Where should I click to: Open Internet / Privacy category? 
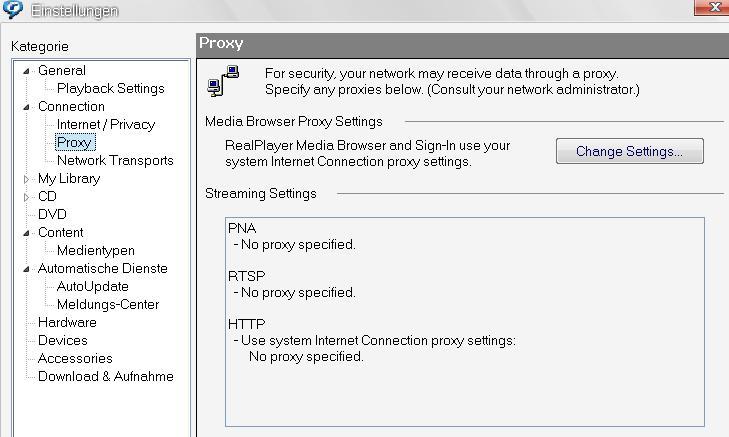(106, 125)
